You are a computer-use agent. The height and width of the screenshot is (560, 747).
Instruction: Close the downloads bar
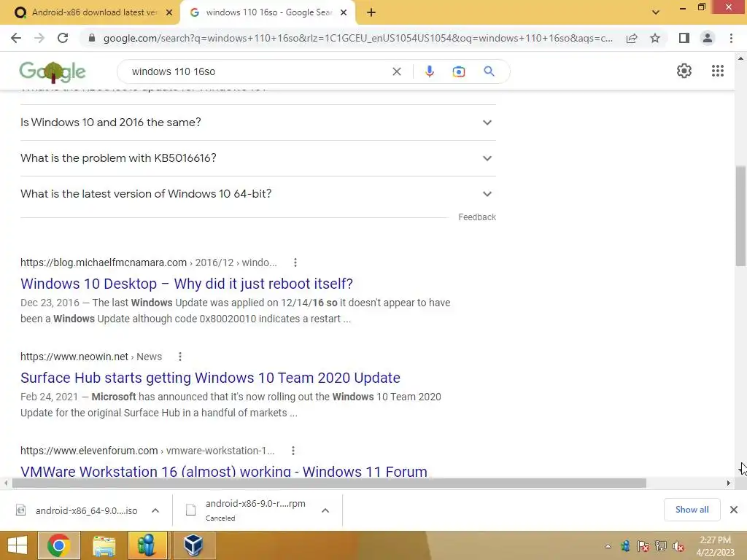pyautogui.click(x=734, y=510)
